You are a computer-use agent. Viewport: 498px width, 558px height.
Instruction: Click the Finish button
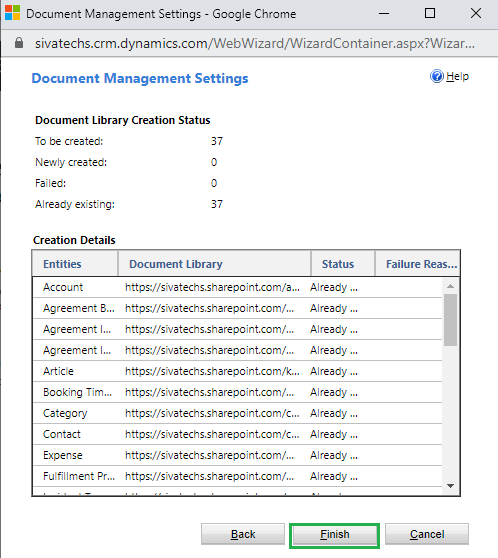point(334,535)
